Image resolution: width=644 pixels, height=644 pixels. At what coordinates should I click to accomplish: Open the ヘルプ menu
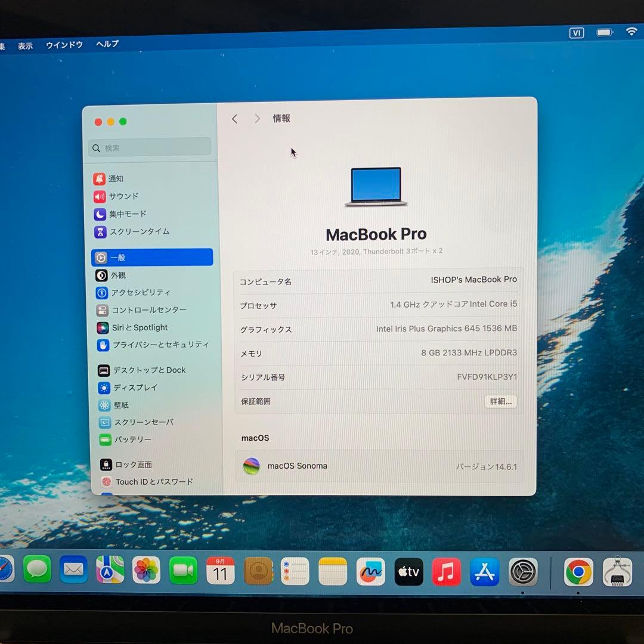[106, 44]
